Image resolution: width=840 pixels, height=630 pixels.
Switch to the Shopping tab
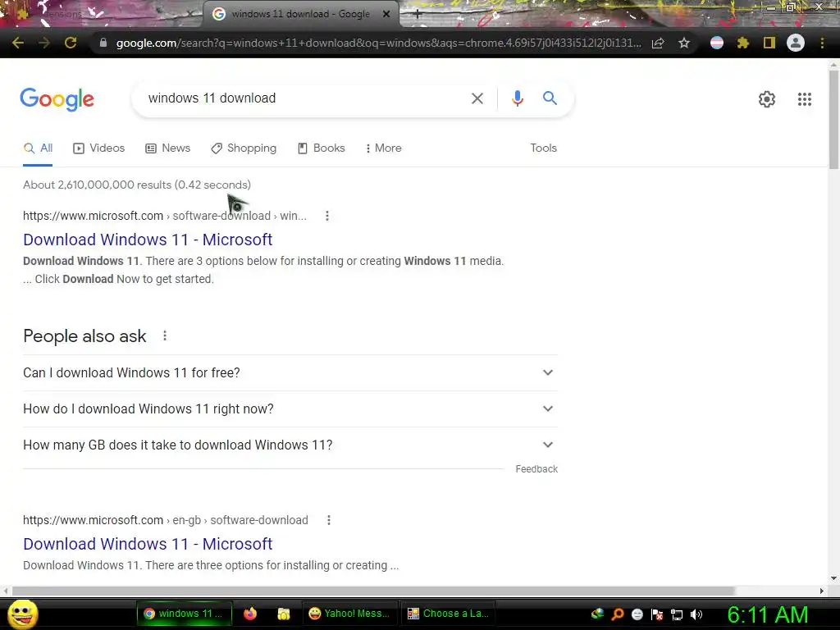click(244, 148)
